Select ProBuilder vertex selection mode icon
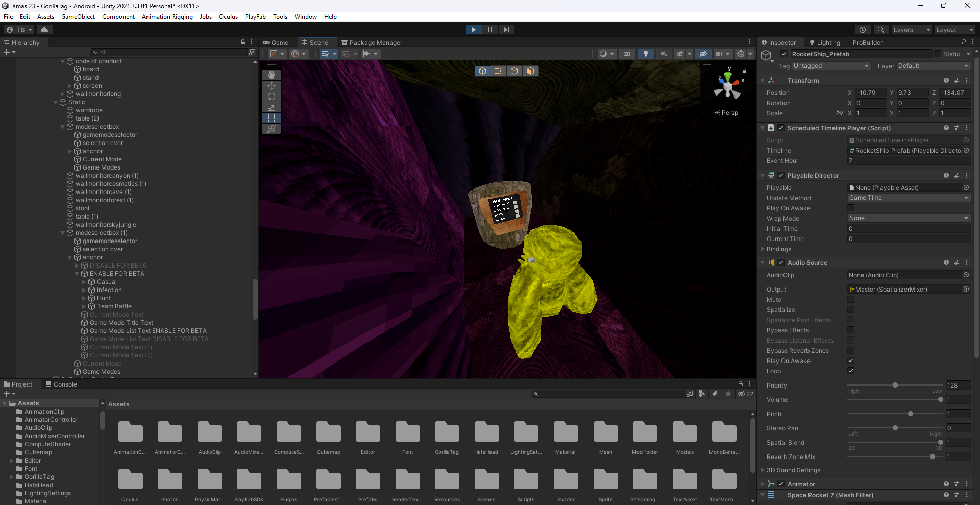 click(498, 71)
